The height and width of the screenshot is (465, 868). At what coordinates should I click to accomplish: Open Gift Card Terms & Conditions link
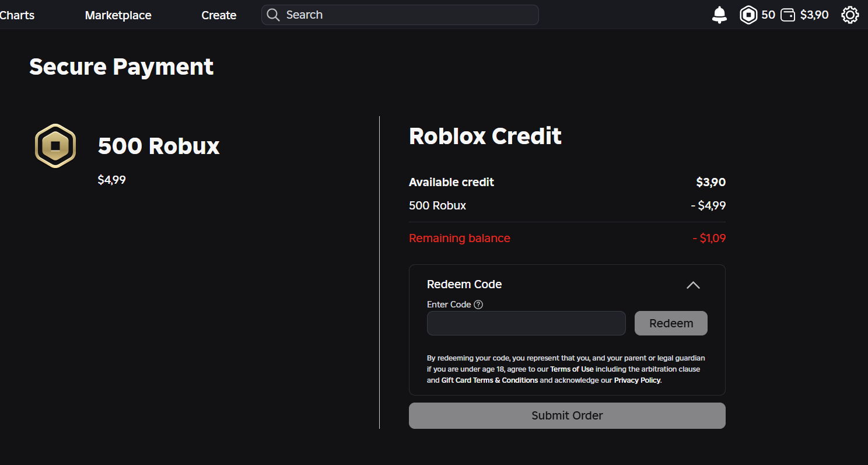(x=489, y=380)
